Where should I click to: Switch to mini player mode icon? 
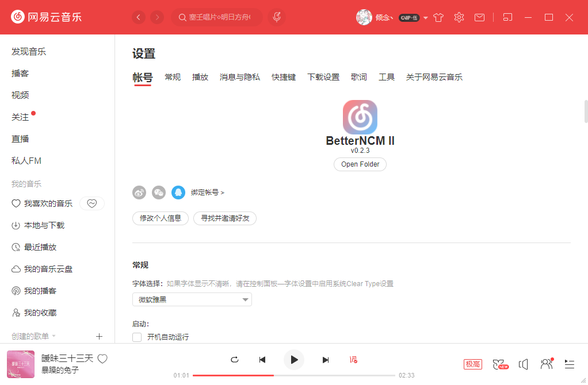[x=507, y=17]
